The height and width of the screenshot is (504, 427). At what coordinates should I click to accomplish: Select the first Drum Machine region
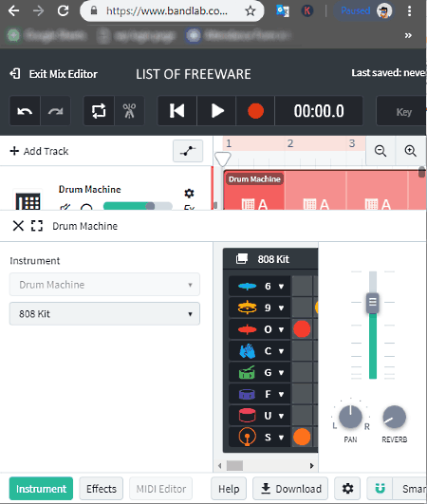click(254, 190)
